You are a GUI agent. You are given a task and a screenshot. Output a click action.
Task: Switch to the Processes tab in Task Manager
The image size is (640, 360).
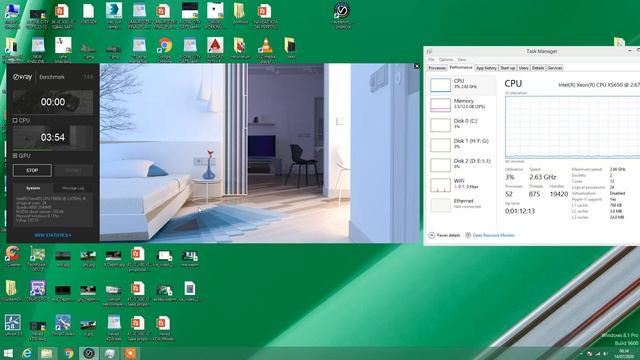pos(437,68)
